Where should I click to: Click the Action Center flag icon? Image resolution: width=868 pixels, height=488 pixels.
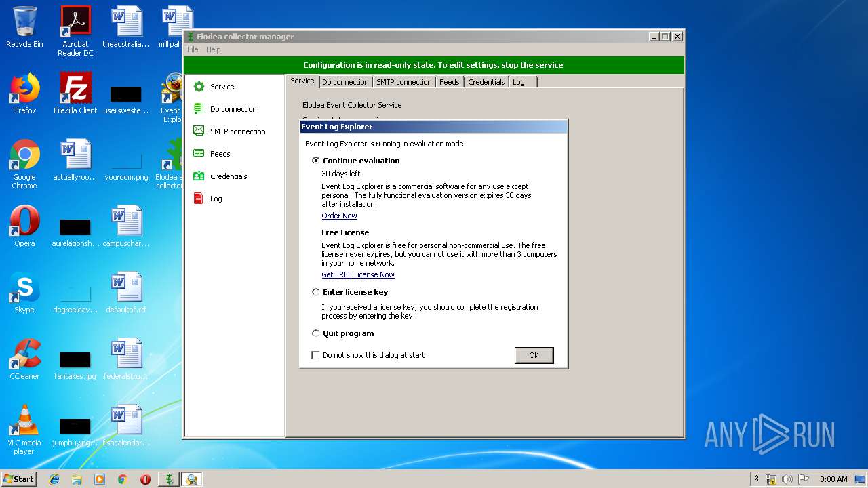coord(803,479)
